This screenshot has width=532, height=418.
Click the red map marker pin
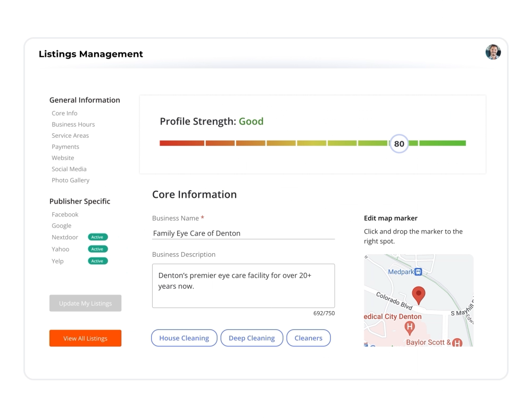pyautogui.click(x=418, y=295)
